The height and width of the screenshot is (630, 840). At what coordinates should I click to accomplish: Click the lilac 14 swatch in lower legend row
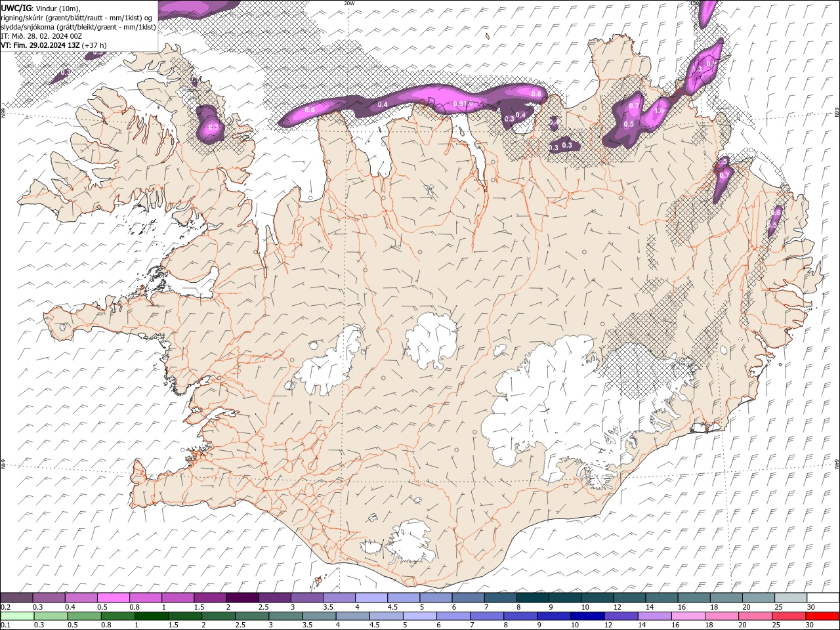coord(654,616)
